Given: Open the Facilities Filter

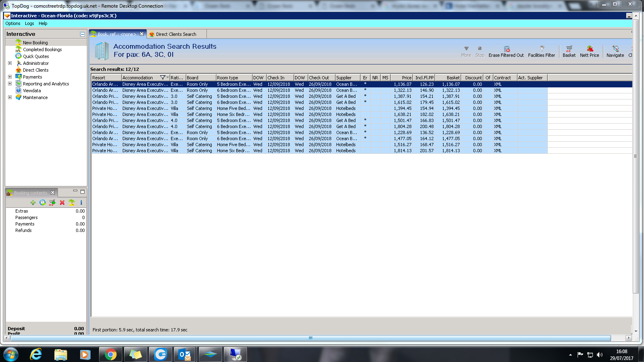Looking at the screenshot, I should coord(541,52).
